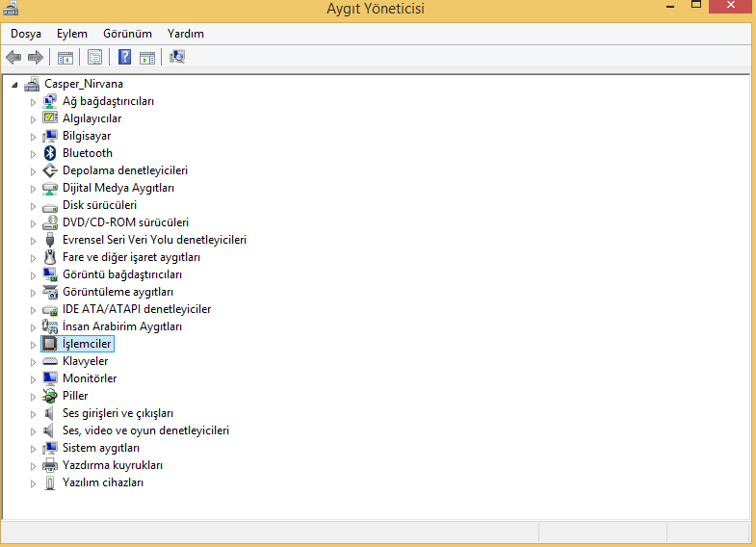Screen dimensions: 756x547
Task: Click the Görüntüleme aygıtları camera icon
Action: point(50,292)
